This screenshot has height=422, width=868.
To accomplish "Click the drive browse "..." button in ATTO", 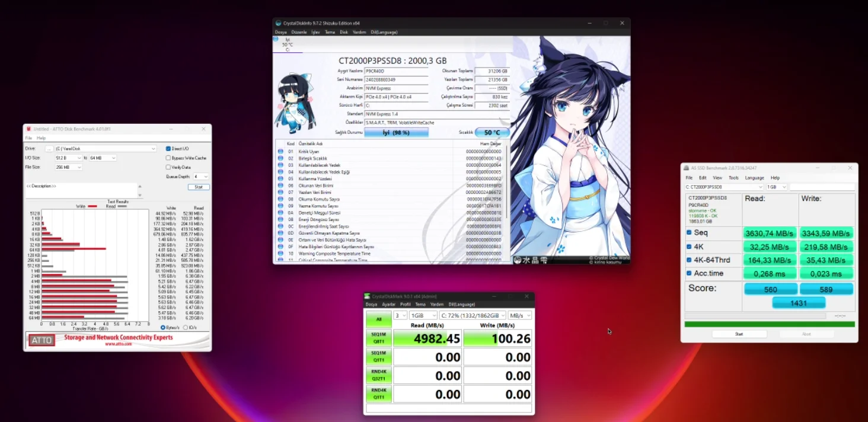I will [x=50, y=149].
